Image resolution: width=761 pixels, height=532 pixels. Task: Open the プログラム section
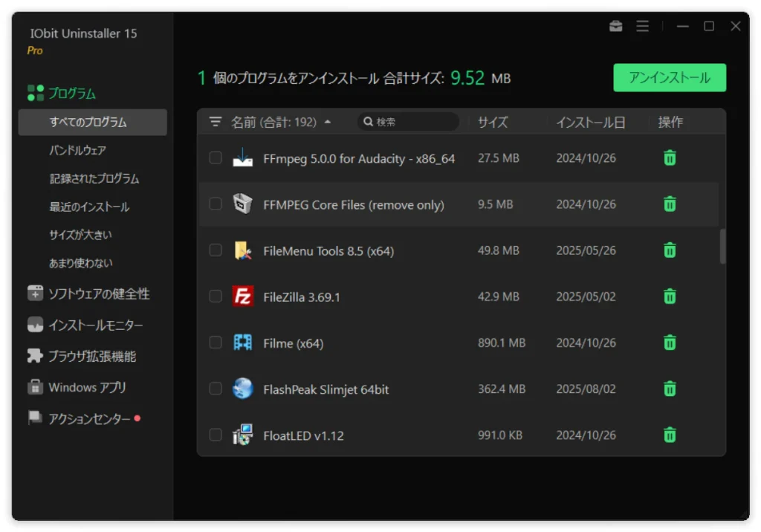click(x=62, y=93)
